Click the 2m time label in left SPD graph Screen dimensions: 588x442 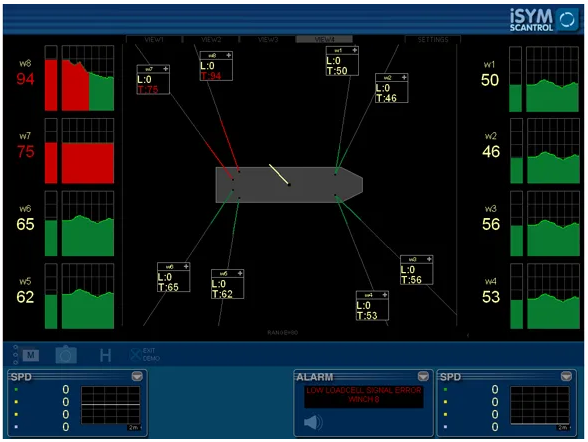(134, 427)
